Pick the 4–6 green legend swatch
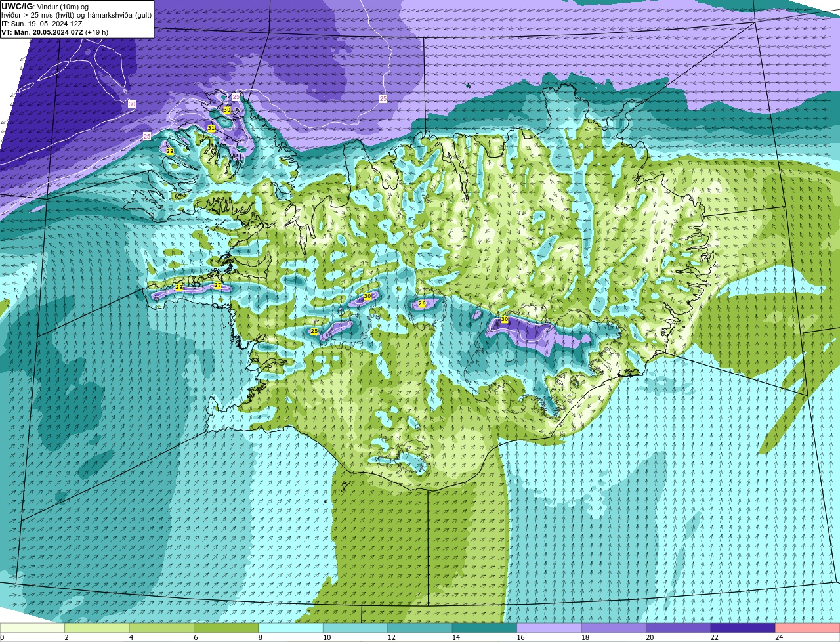Viewport: 840px width, 642px height. [161, 628]
